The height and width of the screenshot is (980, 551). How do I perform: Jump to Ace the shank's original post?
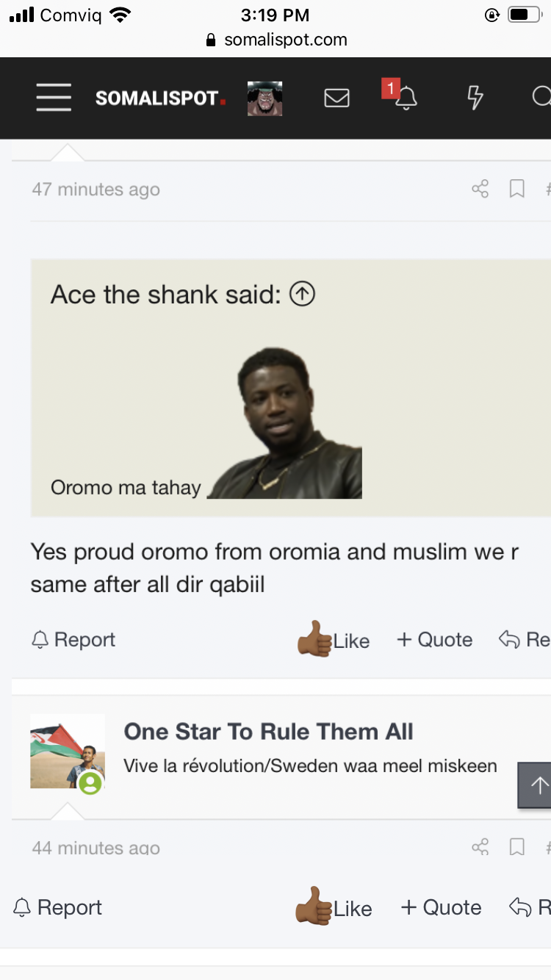pos(302,295)
